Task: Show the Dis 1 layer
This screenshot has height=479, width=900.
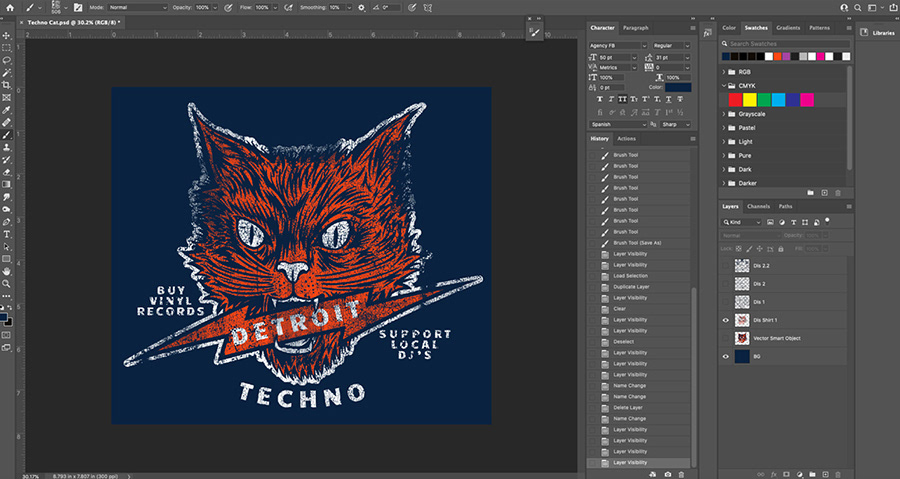Action: pos(726,302)
